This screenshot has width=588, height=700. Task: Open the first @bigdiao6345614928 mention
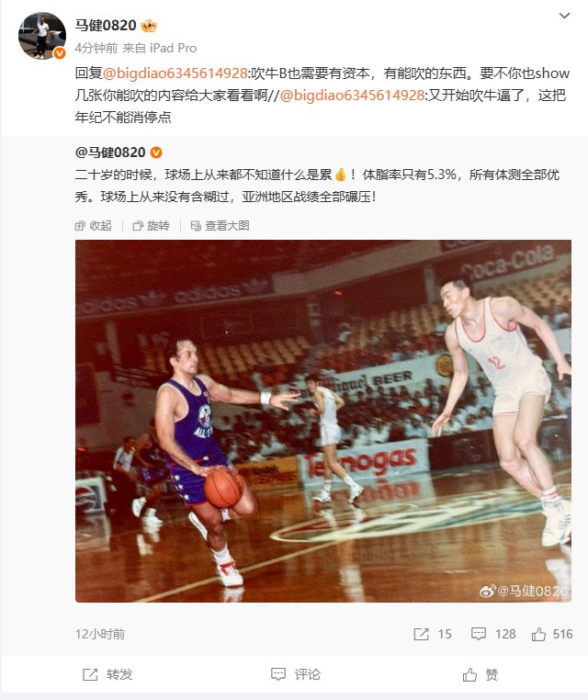[x=175, y=73]
